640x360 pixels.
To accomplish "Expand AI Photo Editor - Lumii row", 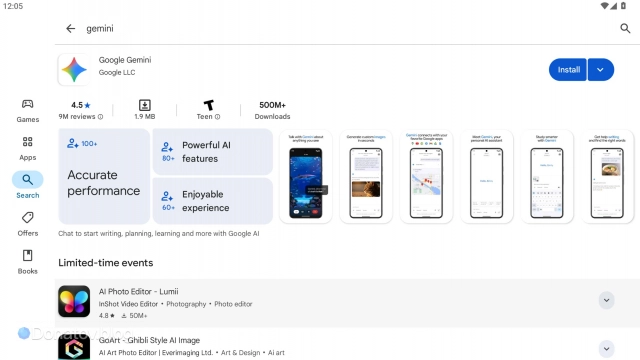I will coord(607,300).
